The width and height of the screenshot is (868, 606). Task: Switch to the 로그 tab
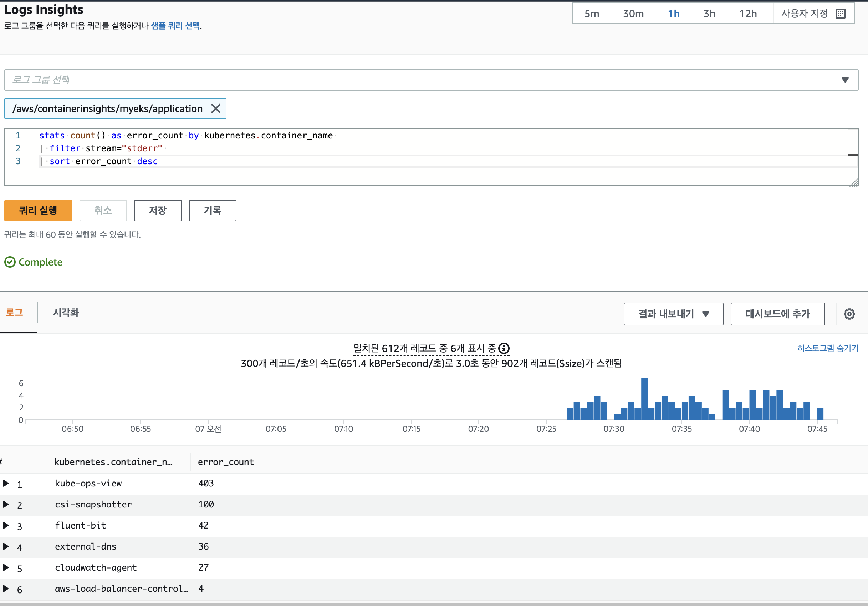coord(14,312)
